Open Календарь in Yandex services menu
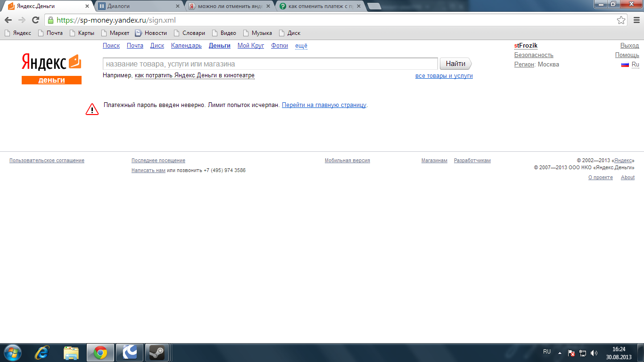 pyautogui.click(x=186, y=46)
